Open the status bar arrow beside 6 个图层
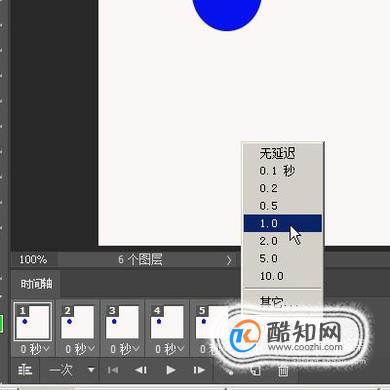 tap(229, 260)
